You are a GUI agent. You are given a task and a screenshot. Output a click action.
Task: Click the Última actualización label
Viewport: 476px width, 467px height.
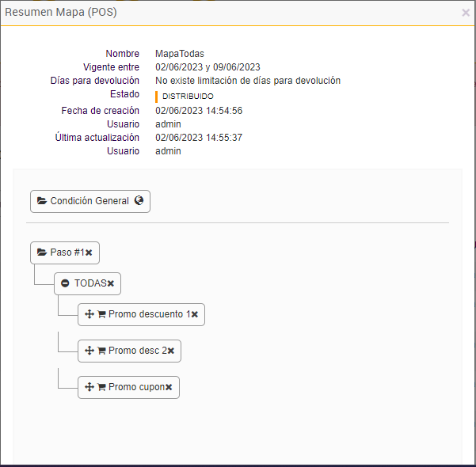pos(97,138)
